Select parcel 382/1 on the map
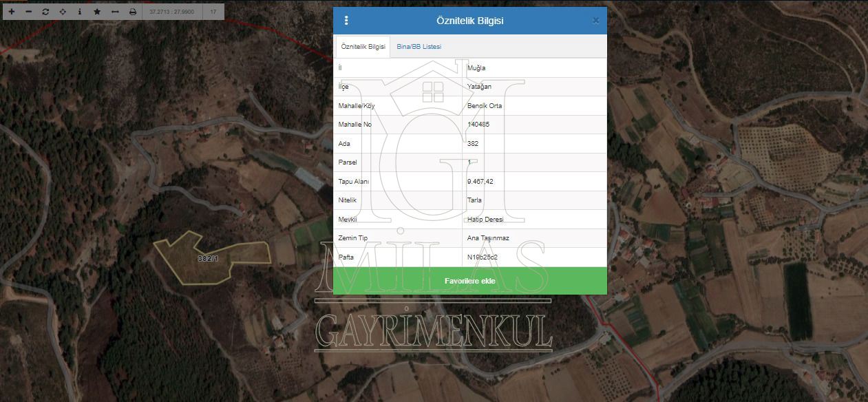Viewport: 868px width, 402px height. (207, 260)
